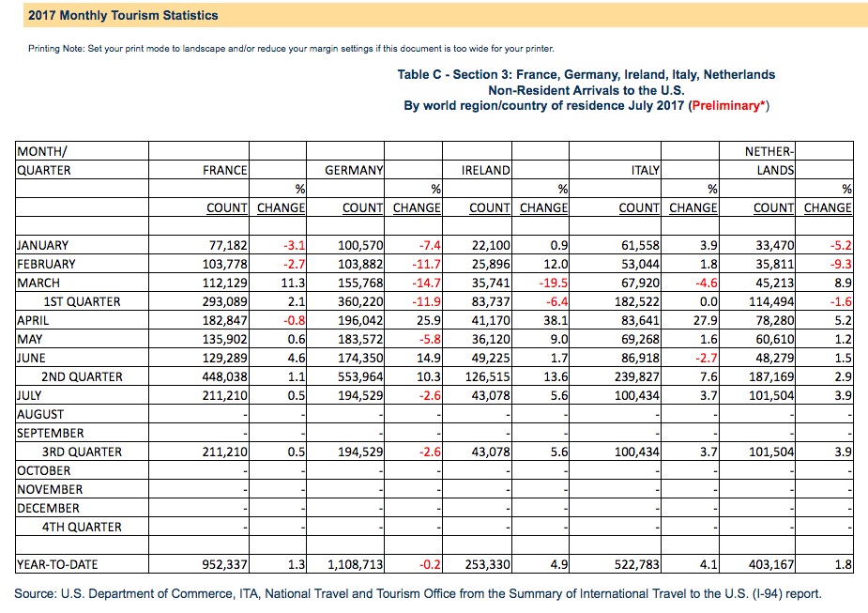The height and width of the screenshot is (613, 868).
Task: Click Ireland April change 38.1
Action: pos(556,321)
